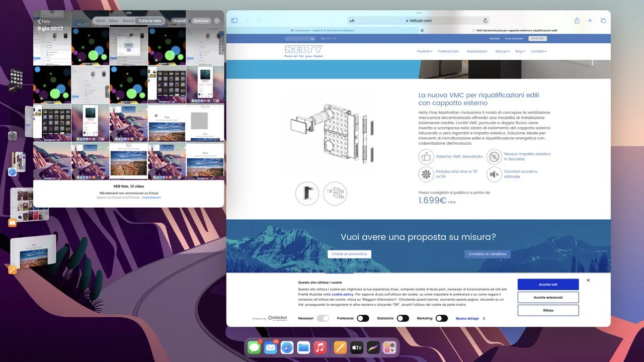Select the Tutte le foto tab

pyautogui.click(x=149, y=21)
